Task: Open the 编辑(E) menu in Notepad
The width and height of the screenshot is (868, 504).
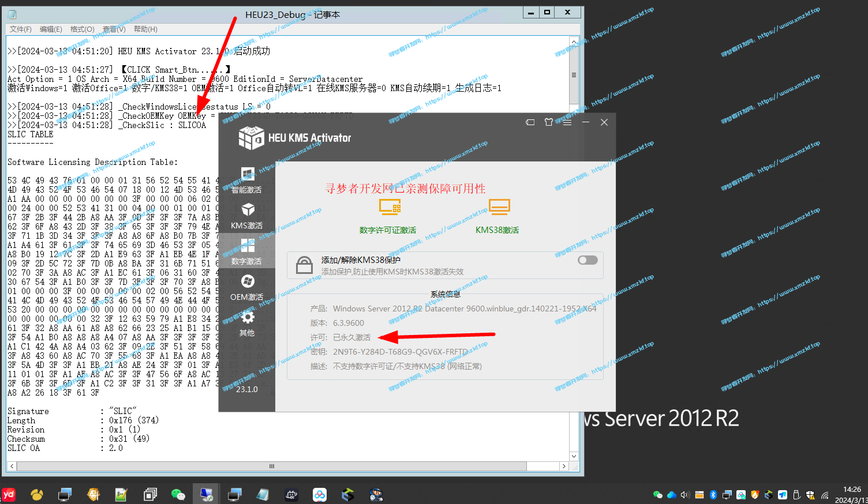Action: [x=51, y=29]
